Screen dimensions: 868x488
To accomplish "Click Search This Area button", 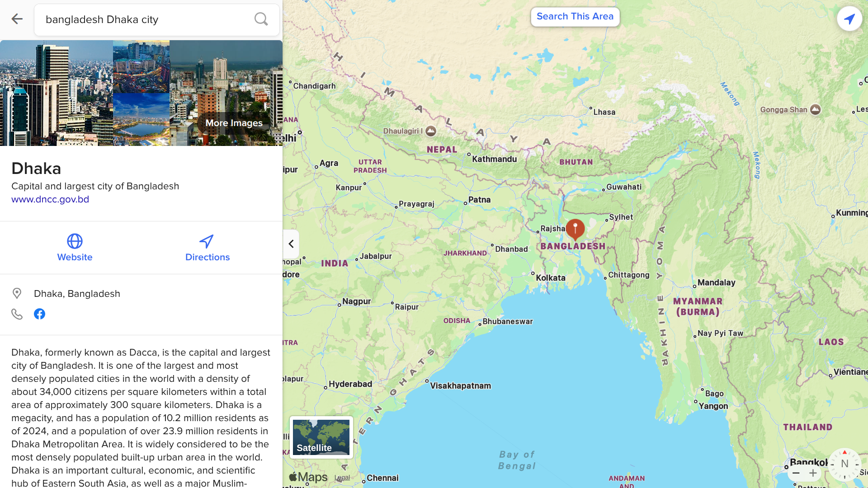I will pyautogui.click(x=575, y=17).
